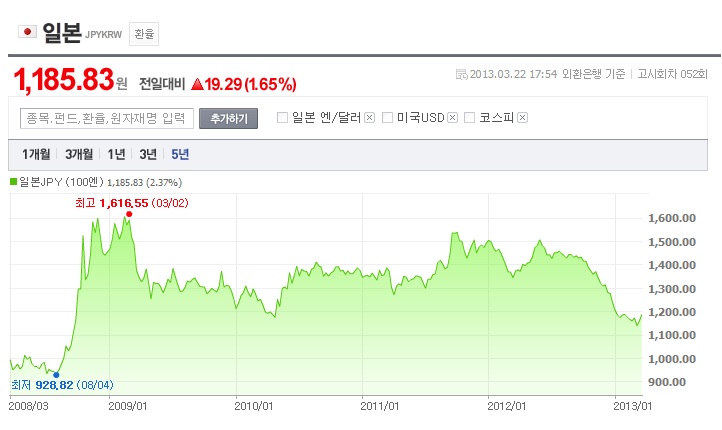Click the 2013.03.22 17:54 timestamp text
The height and width of the screenshot is (430, 722).
pos(513,74)
